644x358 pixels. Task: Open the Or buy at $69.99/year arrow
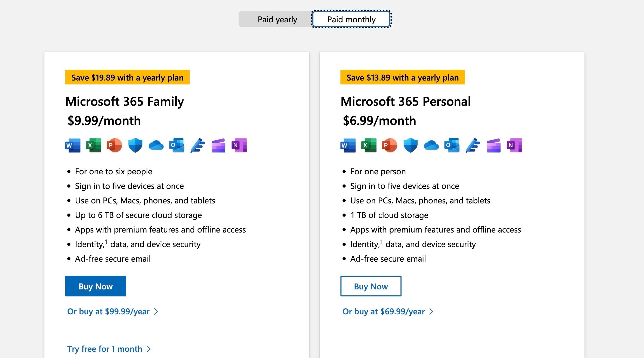tap(431, 311)
